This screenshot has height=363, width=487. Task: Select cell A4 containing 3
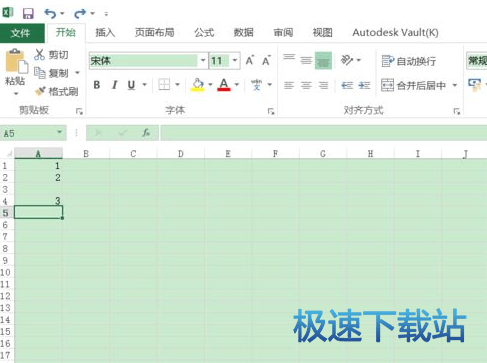38,201
